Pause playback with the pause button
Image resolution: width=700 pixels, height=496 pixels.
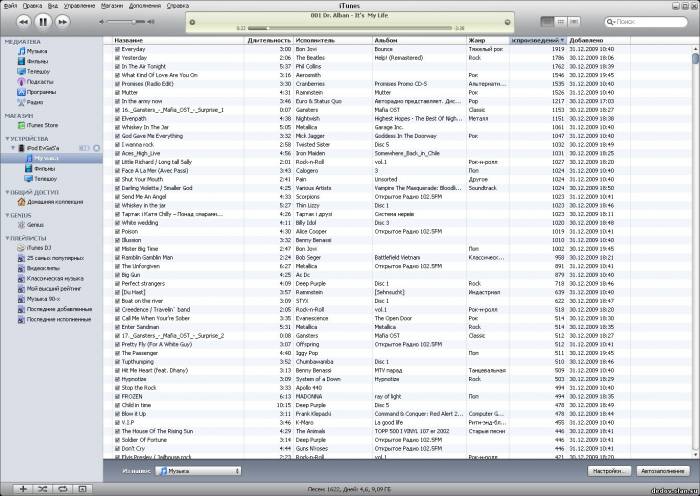pos(43,20)
